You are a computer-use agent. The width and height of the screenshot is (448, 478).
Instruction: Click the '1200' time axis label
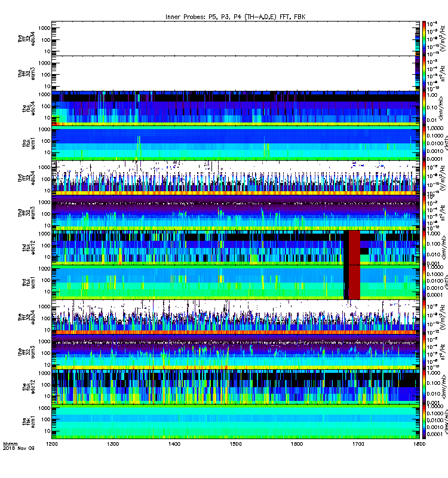(51, 444)
